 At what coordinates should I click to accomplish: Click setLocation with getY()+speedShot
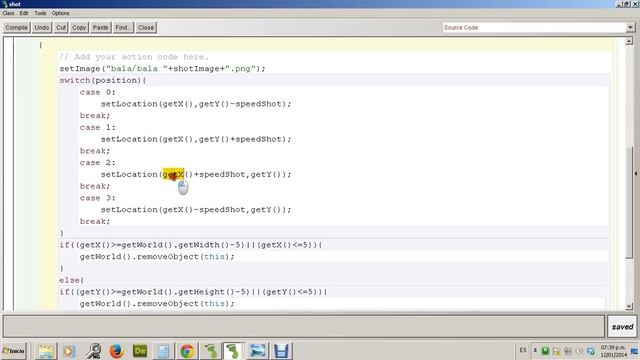coord(196,139)
